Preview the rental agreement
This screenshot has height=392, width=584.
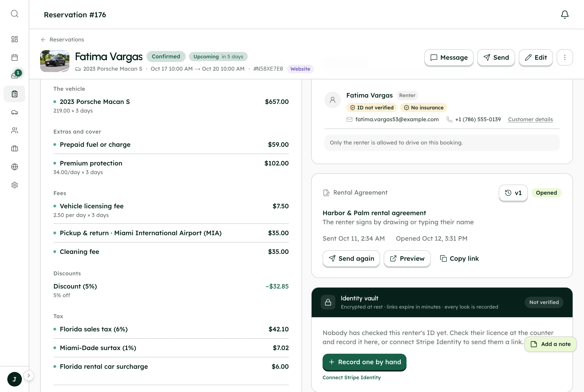tap(407, 258)
